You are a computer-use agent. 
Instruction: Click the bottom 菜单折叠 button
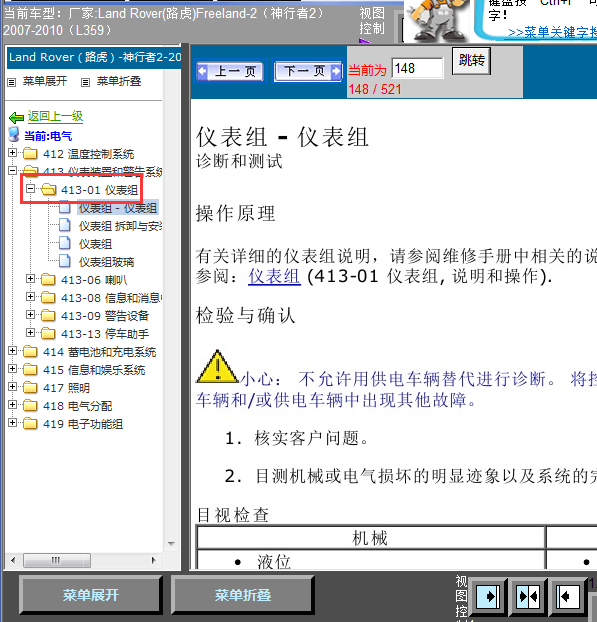click(243, 595)
